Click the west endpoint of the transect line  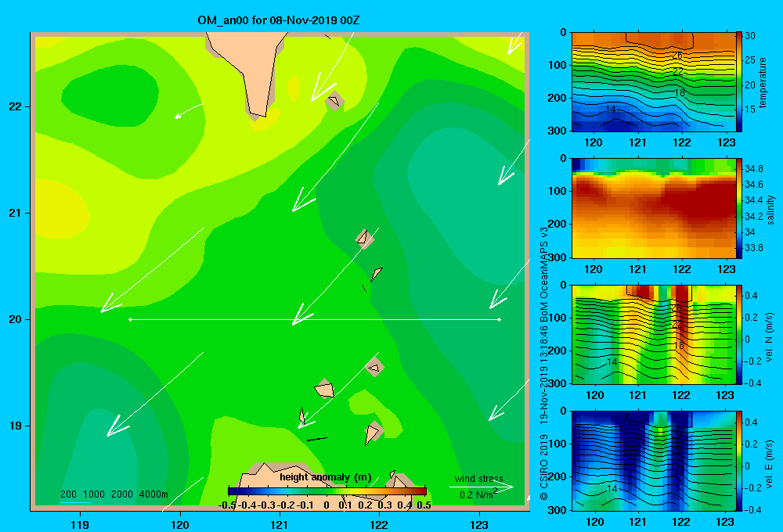click(x=130, y=319)
